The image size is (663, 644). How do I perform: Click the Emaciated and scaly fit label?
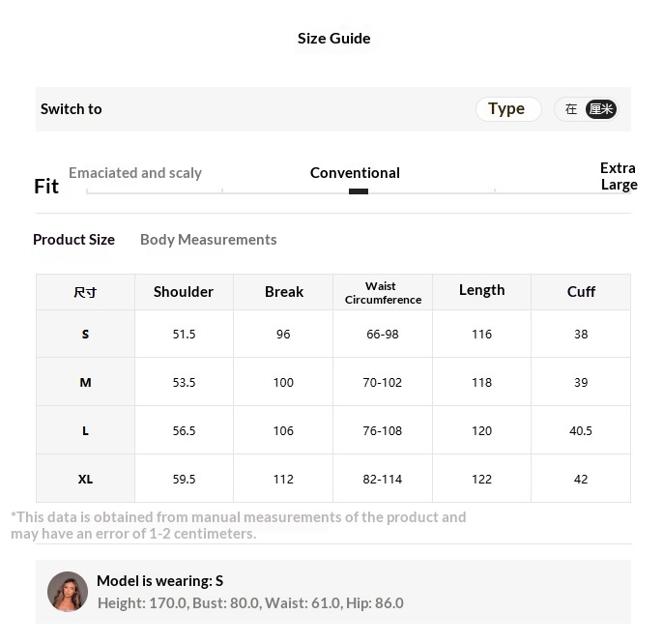[x=135, y=173]
